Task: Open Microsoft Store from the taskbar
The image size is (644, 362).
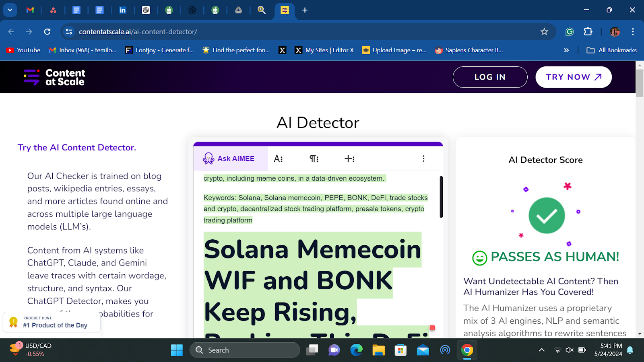Action: coord(400,350)
